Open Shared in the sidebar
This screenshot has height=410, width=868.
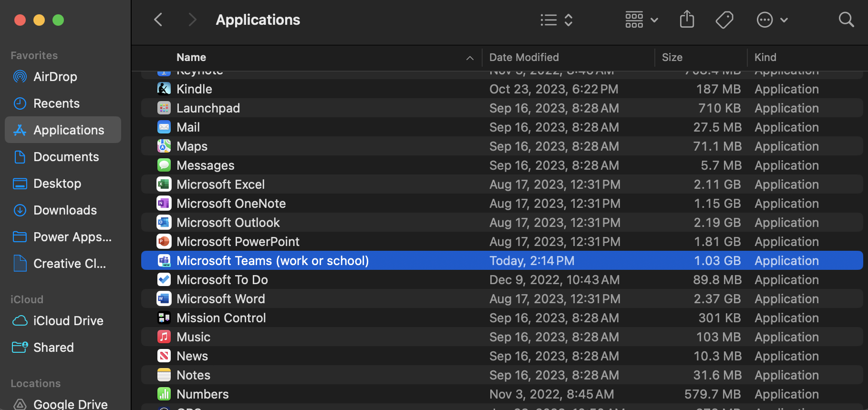pos(63,348)
